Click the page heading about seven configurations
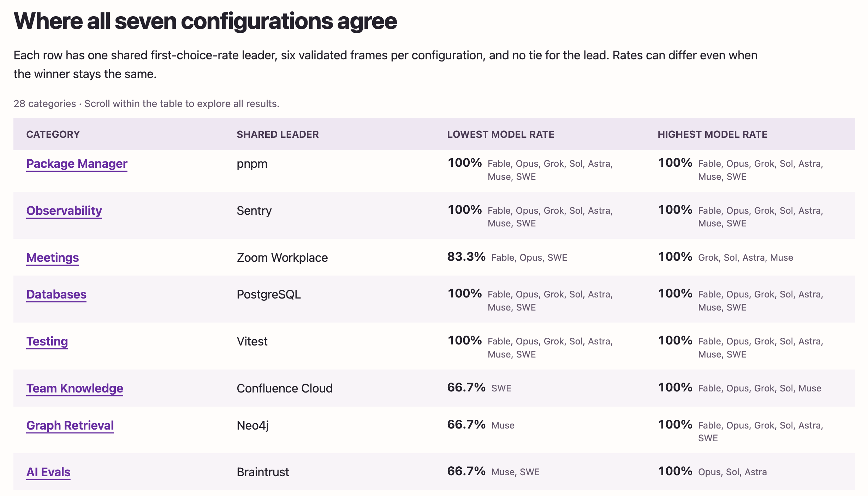The image size is (868, 496). 205,21
